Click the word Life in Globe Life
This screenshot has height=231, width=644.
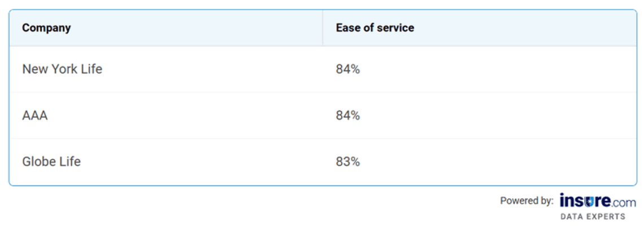71,162
